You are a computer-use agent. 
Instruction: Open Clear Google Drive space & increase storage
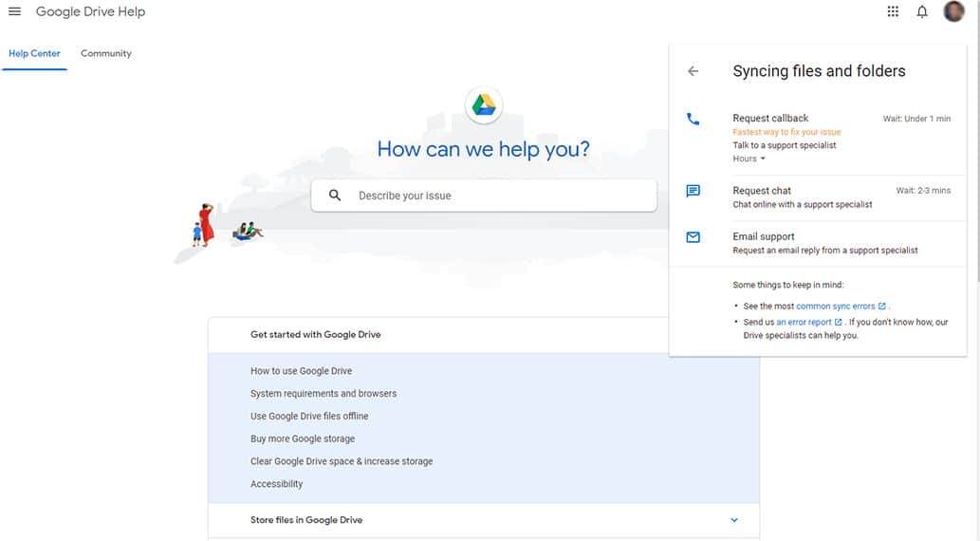point(342,461)
